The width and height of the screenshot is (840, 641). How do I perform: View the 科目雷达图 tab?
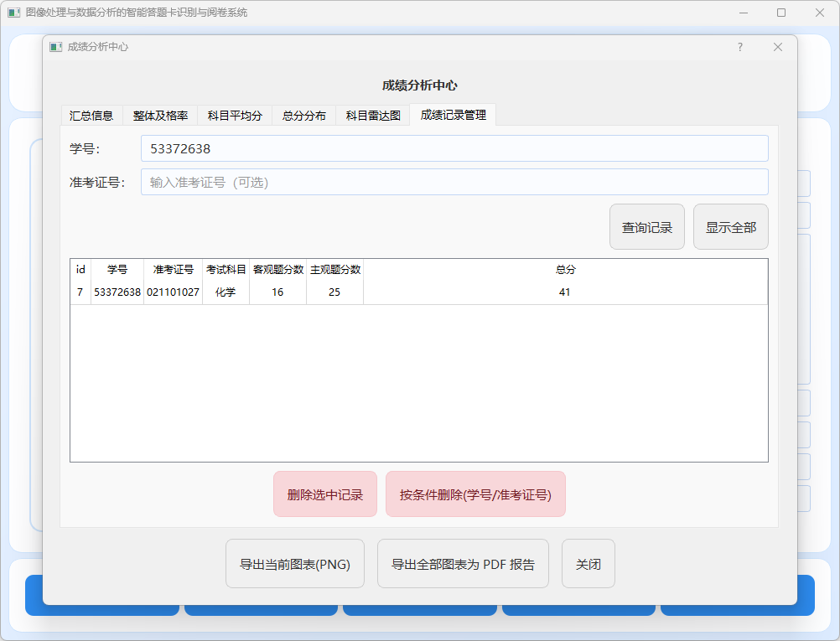373,116
